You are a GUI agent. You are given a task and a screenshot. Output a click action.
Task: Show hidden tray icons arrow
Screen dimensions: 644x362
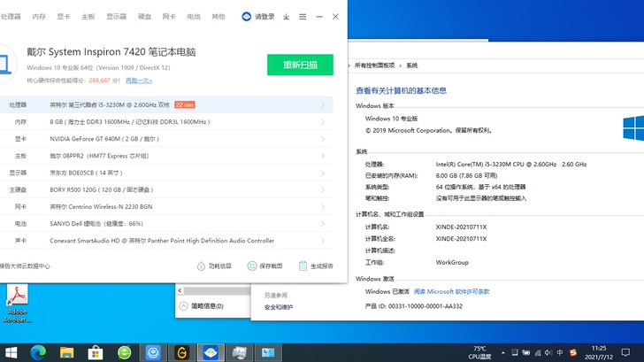coord(503,352)
